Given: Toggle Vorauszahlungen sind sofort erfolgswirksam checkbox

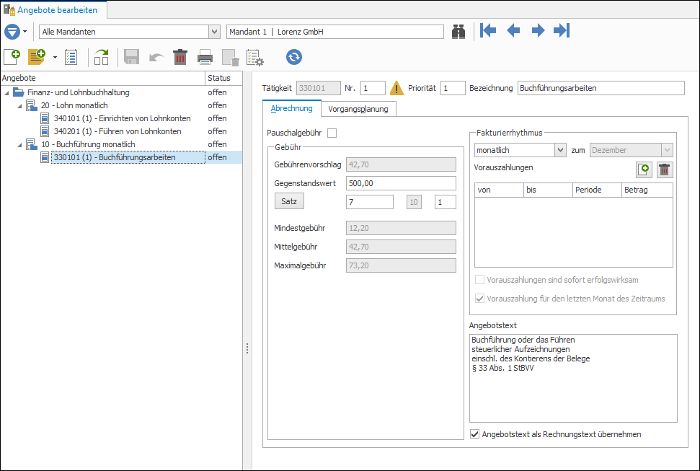Looking at the screenshot, I should (479, 280).
